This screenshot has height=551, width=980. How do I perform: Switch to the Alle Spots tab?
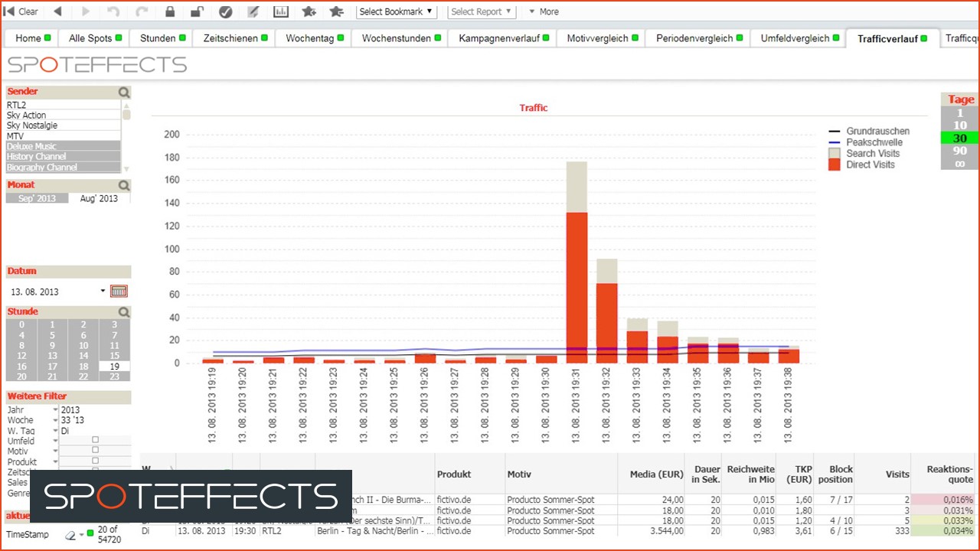tap(94, 38)
